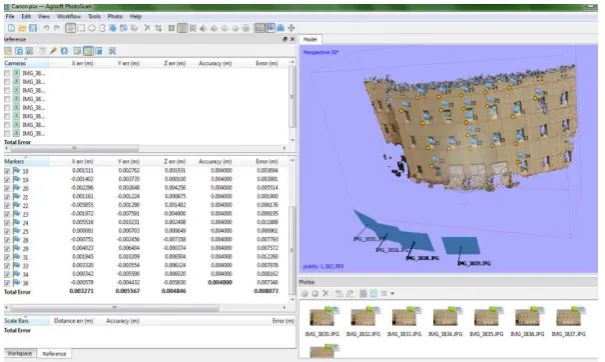Click the Resize region tool icon
The image size is (605, 362).
(113, 28)
